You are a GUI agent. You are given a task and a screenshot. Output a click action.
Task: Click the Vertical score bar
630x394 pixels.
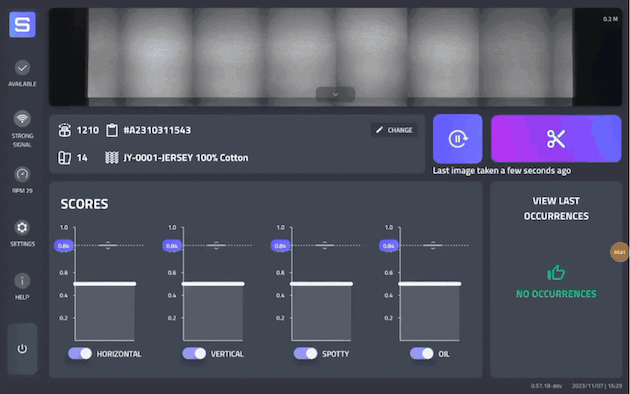(213, 312)
